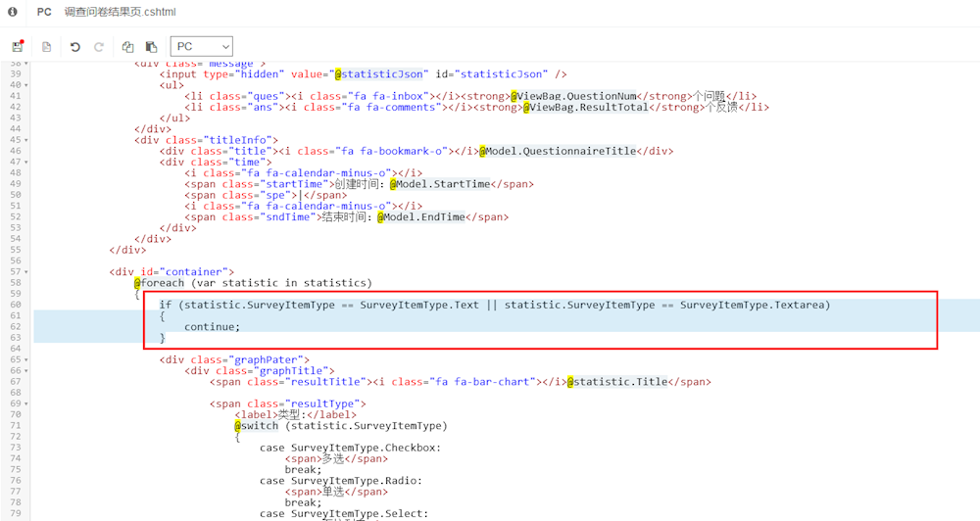The width and height of the screenshot is (980, 521).
Task: Place cursor on the continue; statement
Action: pyautogui.click(x=212, y=327)
